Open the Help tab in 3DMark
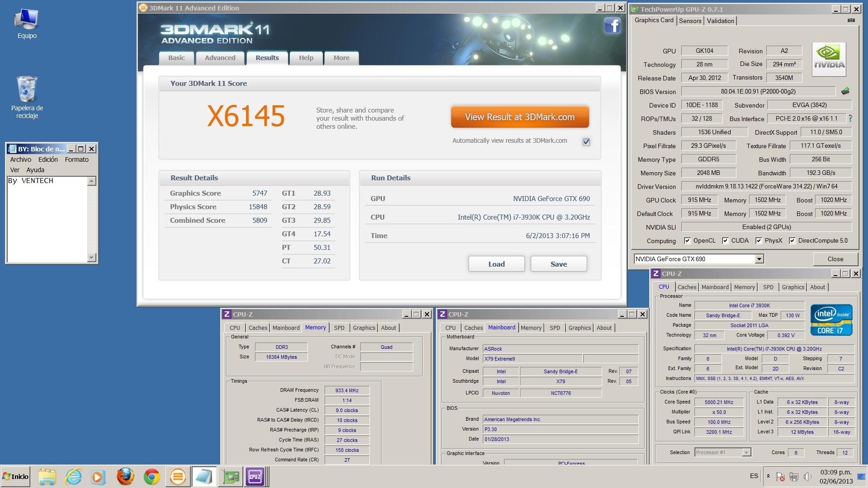Image resolution: width=868 pixels, height=488 pixels. [306, 58]
